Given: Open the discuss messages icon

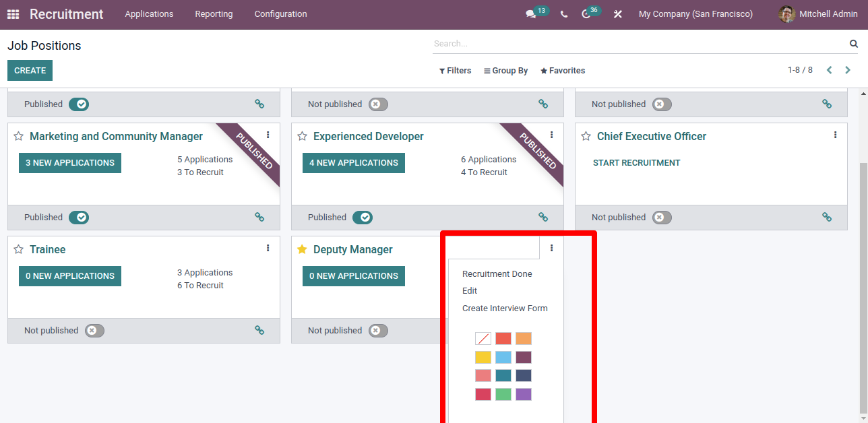Looking at the screenshot, I should (x=531, y=14).
